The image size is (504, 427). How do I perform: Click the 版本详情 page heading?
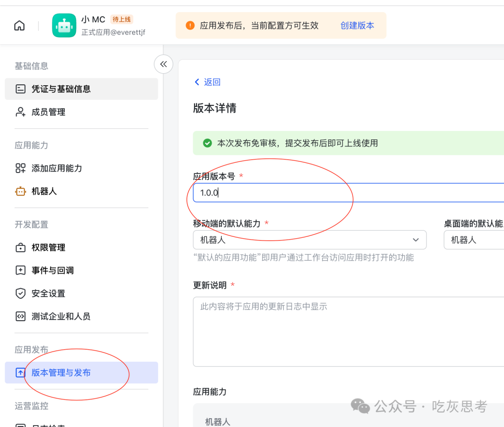215,108
